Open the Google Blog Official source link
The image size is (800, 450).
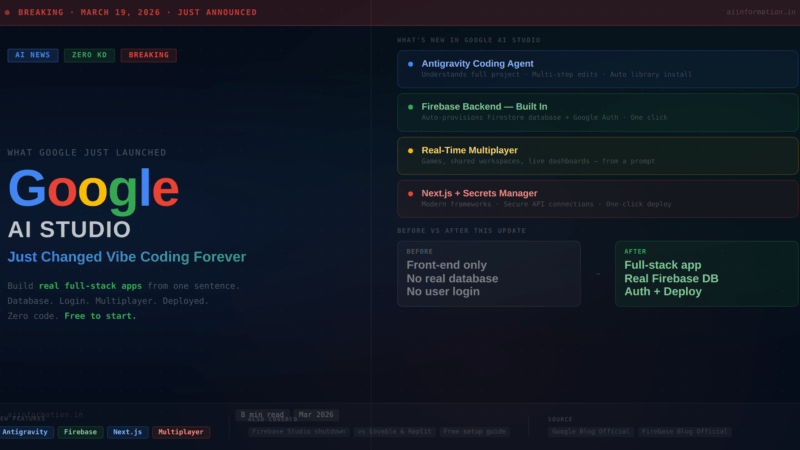coord(589,432)
